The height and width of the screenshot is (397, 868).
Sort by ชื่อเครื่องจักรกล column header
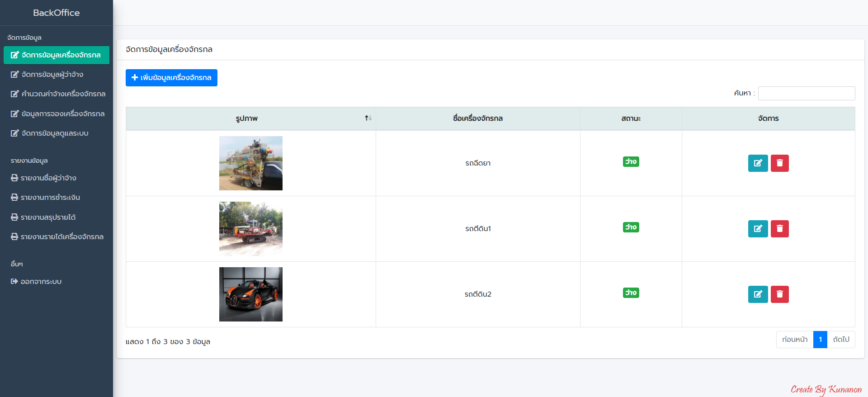(477, 118)
